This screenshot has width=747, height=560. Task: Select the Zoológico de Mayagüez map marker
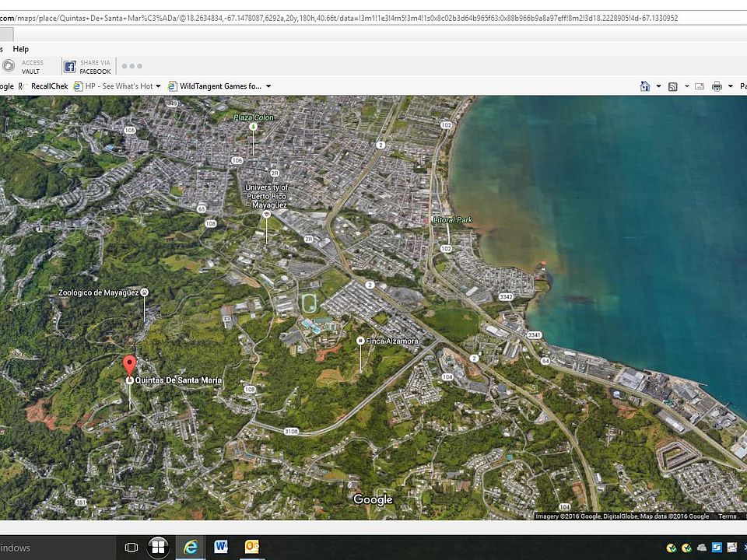tap(144, 292)
